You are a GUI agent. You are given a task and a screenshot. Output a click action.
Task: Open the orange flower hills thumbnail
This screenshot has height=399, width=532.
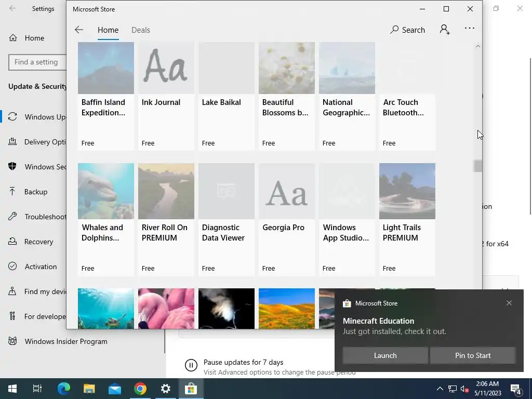[x=287, y=309]
